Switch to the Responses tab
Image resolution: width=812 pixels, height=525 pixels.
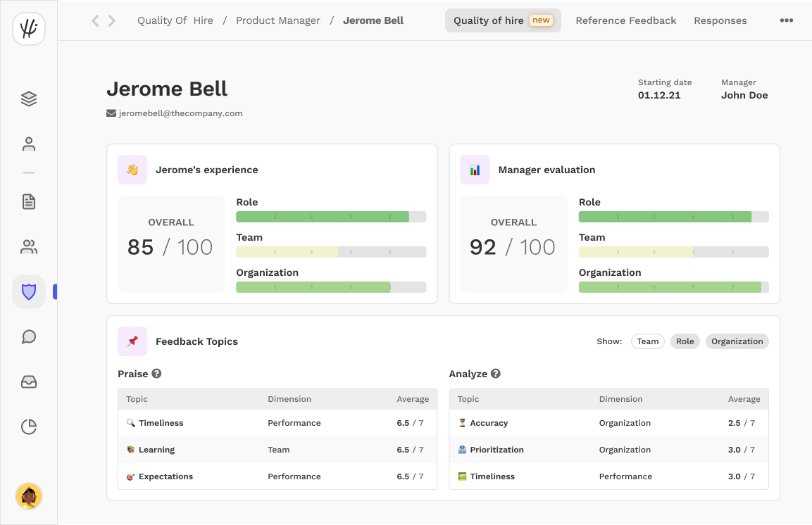coord(720,20)
